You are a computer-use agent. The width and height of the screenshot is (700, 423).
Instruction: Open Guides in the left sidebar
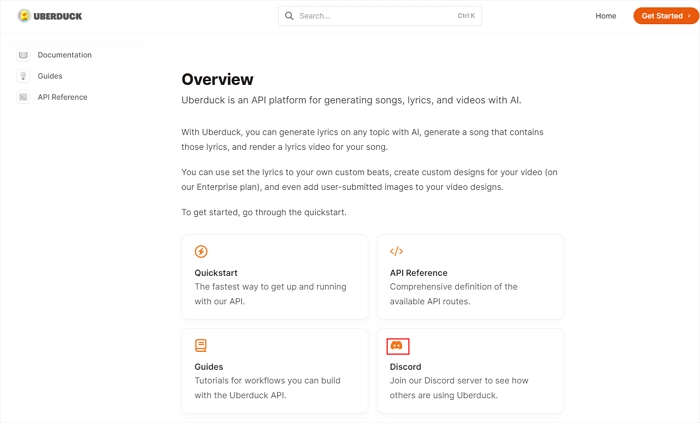coord(50,76)
